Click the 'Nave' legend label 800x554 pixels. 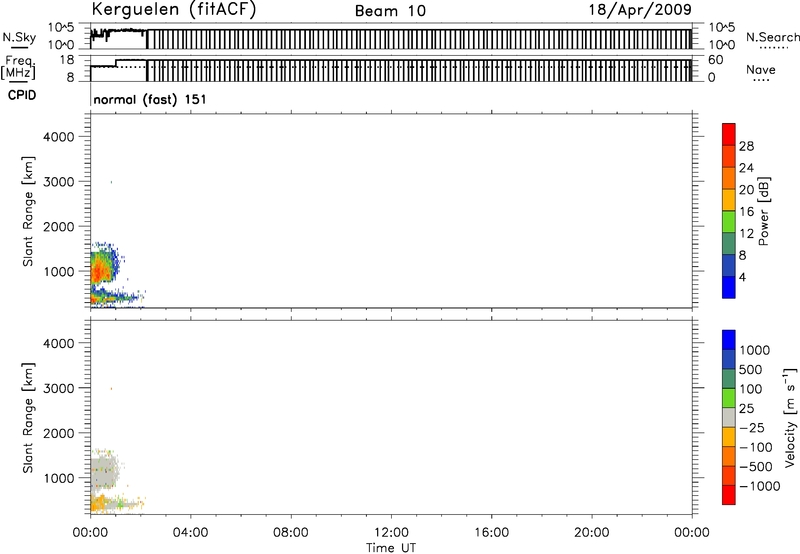760,70
